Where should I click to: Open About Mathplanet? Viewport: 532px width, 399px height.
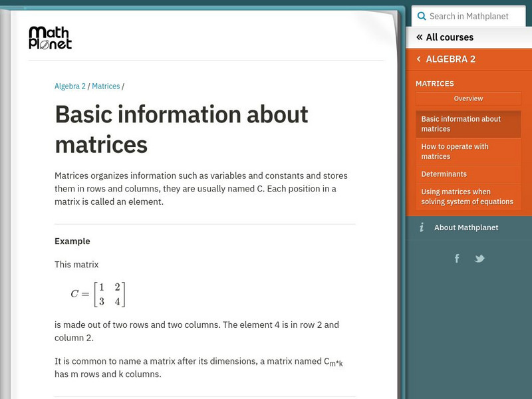click(x=466, y=227)
